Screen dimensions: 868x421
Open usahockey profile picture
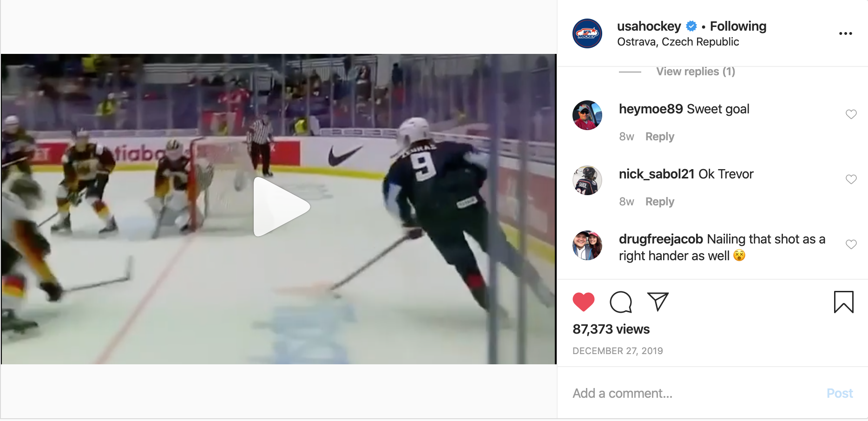[x=587, y=33]
